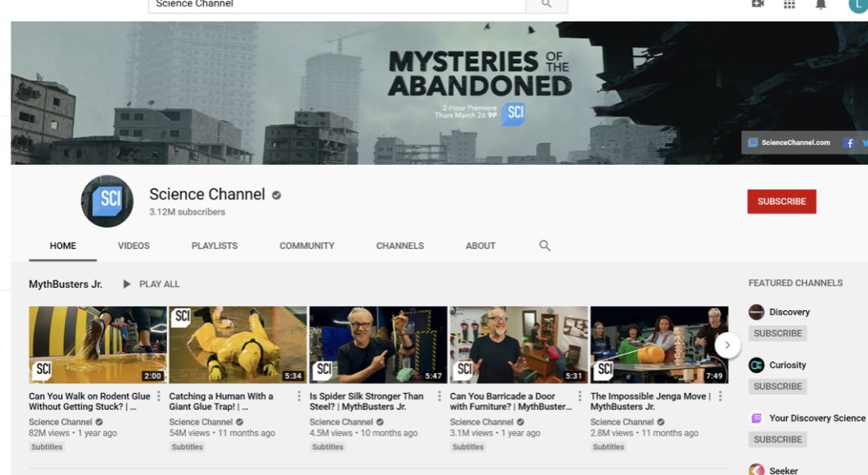868x475 pixels.
Task: Open title 'Catching a Human With a Giant Glue Trap'
Action: click(x=222, y=401)
